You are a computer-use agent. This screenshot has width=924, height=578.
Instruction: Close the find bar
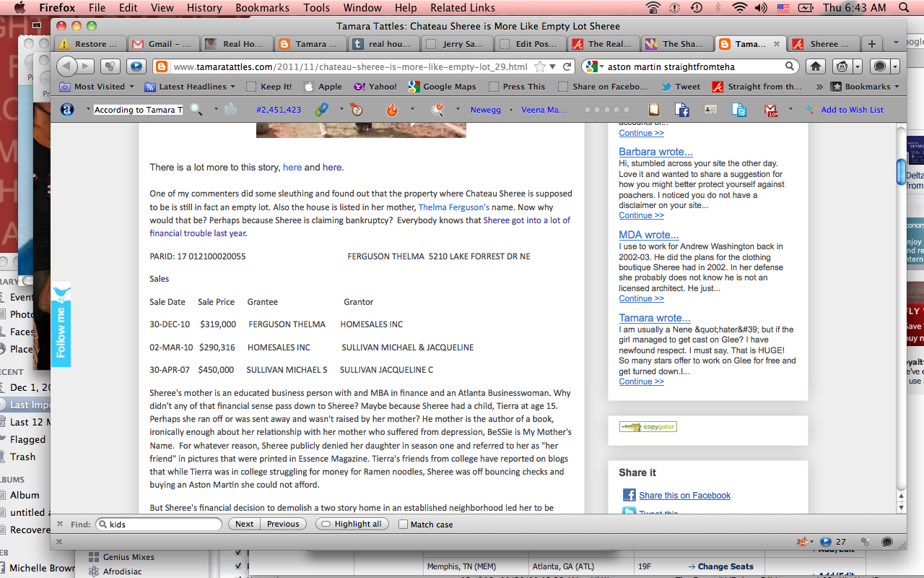(x=60, y=525)
